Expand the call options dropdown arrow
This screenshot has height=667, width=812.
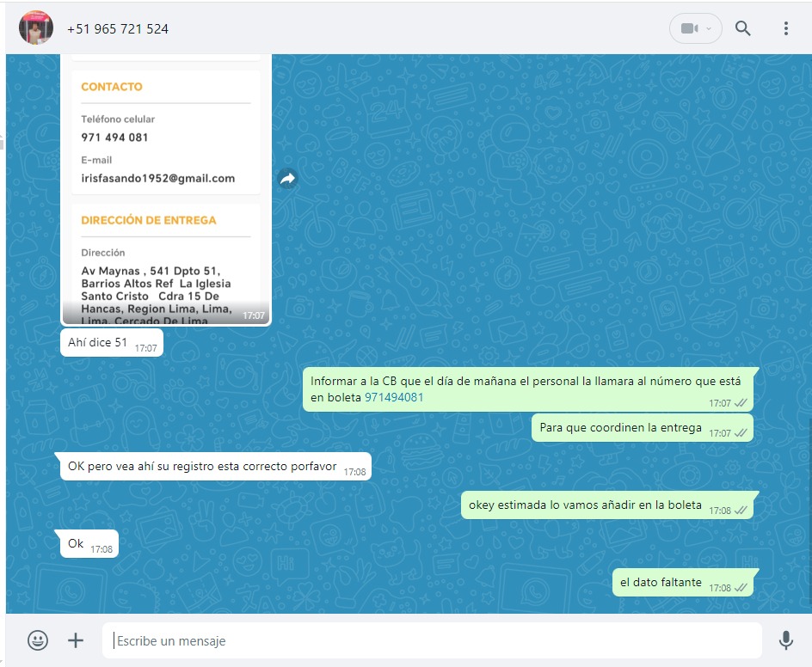709,28
